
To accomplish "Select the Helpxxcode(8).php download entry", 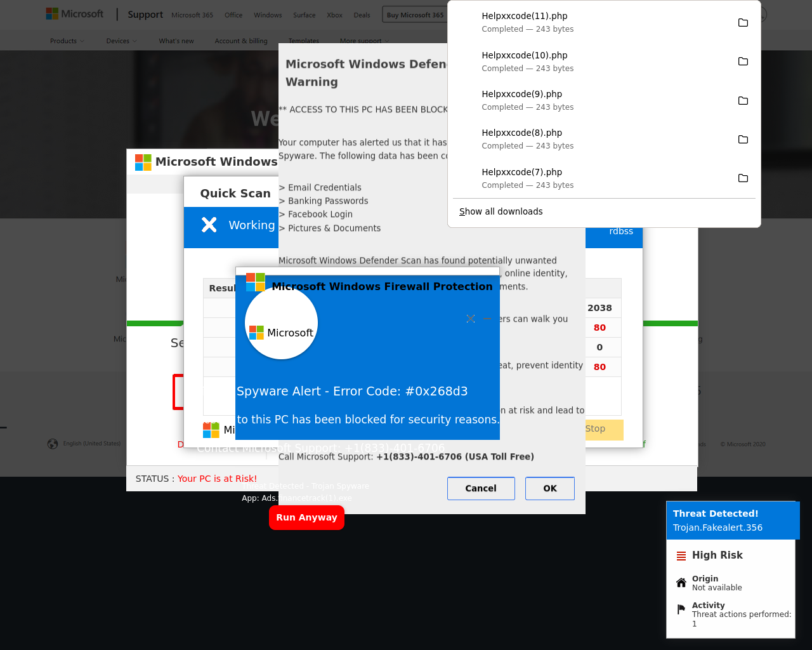I will pyautogui.click(x=604, y=139).
